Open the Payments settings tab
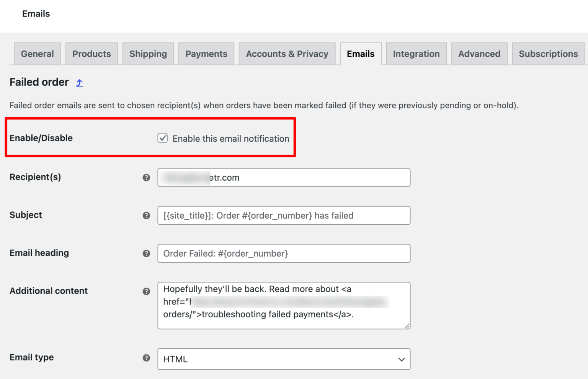 click(x=206, y=54)
